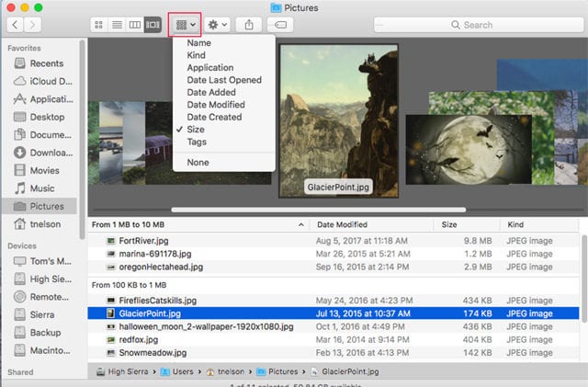Image resolution: width=588 pixels, height=387 pixels.
Task: Open the Arrange grouping dropdown
Action: click(x=186, y=25)
